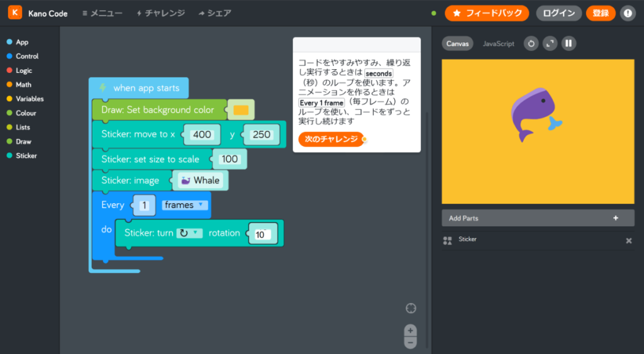Switch to the Canvas tab

click(x=458, y=43)
